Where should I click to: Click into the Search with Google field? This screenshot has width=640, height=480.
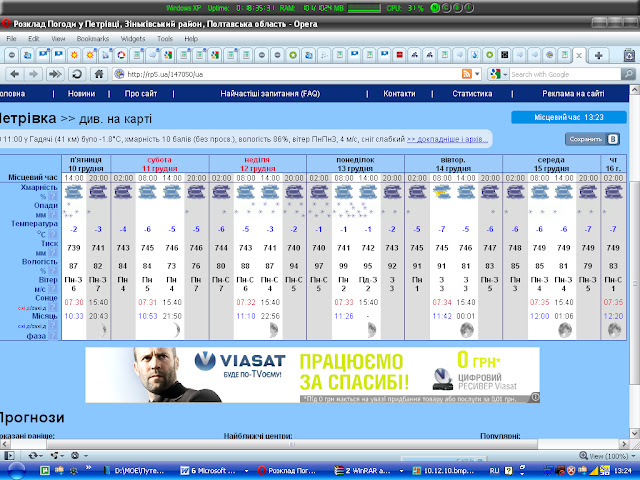(x=565, y=74)
